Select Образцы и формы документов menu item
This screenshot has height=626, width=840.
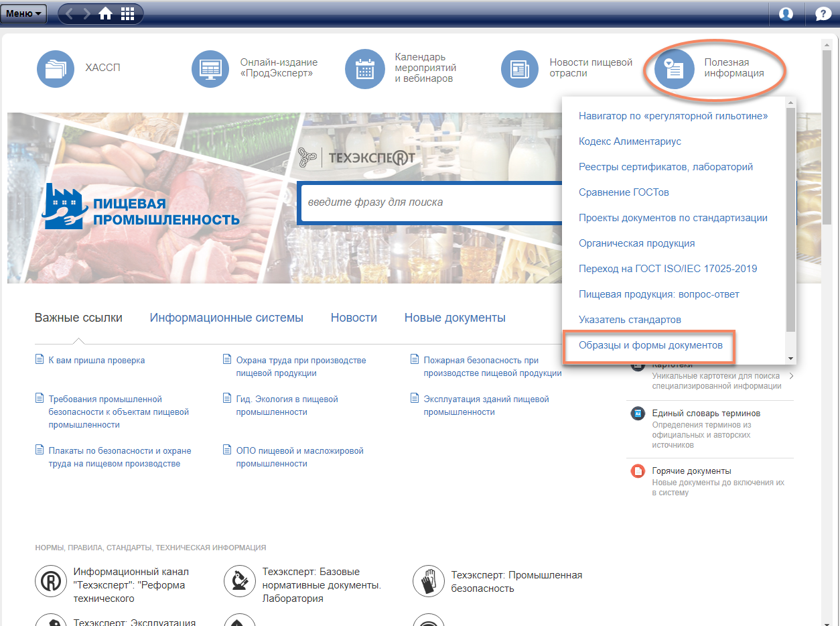click(650, 345)
